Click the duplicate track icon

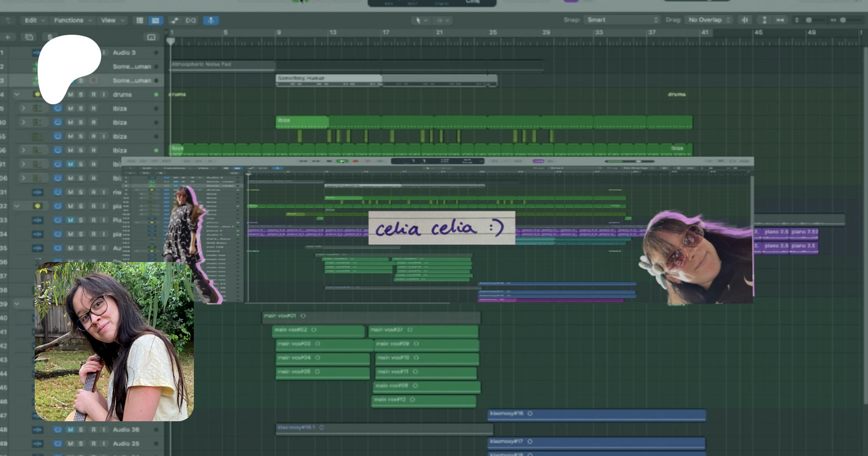29,37
